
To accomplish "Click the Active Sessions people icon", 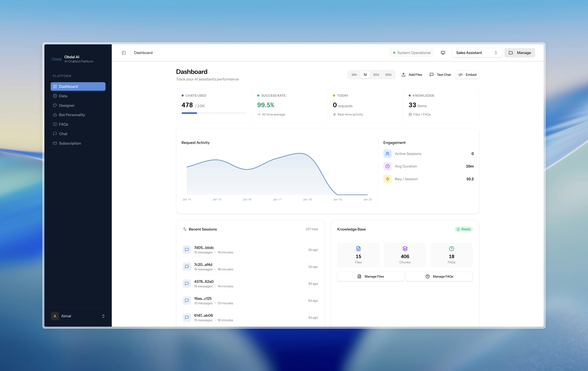I will [x=387, y=154].
